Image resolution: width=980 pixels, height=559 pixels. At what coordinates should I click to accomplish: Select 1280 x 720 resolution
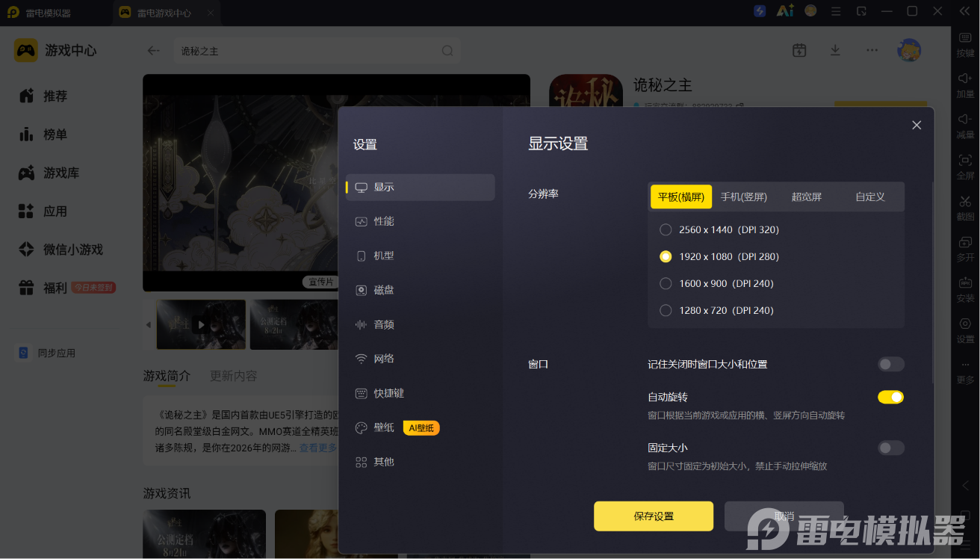(x=716, y=310)
